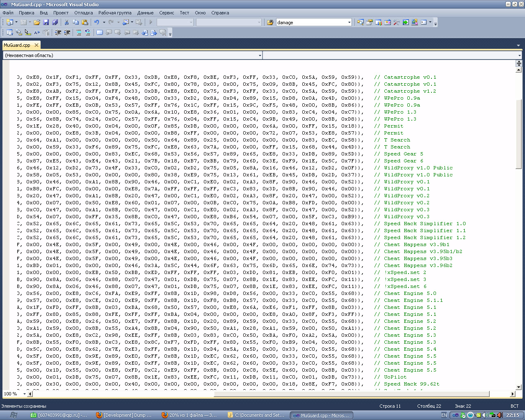The width and height of the screenshot is (525, 420).
Task: Open the Toolbox wrench and hammer icon
Action: (396, 22)
